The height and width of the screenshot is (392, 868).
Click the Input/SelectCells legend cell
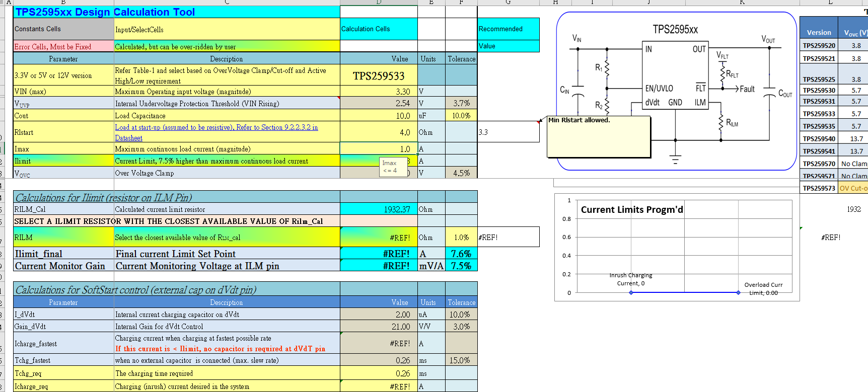click(x=227, y=29)
